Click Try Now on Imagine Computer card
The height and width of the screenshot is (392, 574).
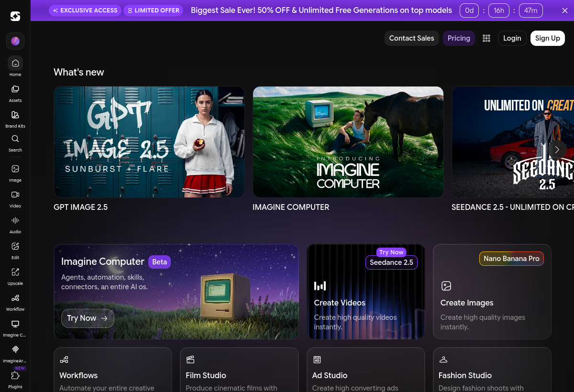88,318
